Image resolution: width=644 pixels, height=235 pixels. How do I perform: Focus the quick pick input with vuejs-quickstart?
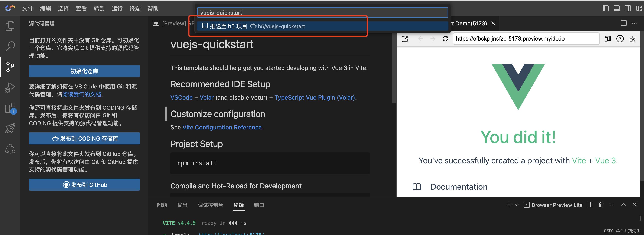tap(322, 13)
